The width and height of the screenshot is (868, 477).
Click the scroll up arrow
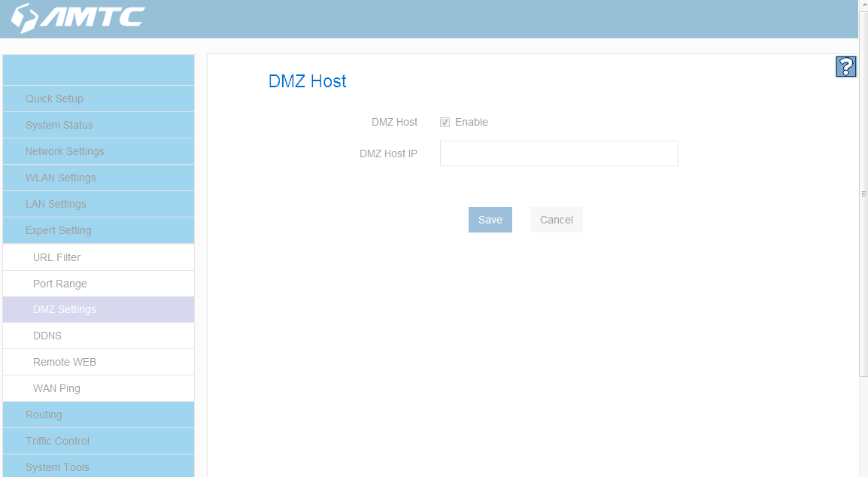(x=863, y=4)
